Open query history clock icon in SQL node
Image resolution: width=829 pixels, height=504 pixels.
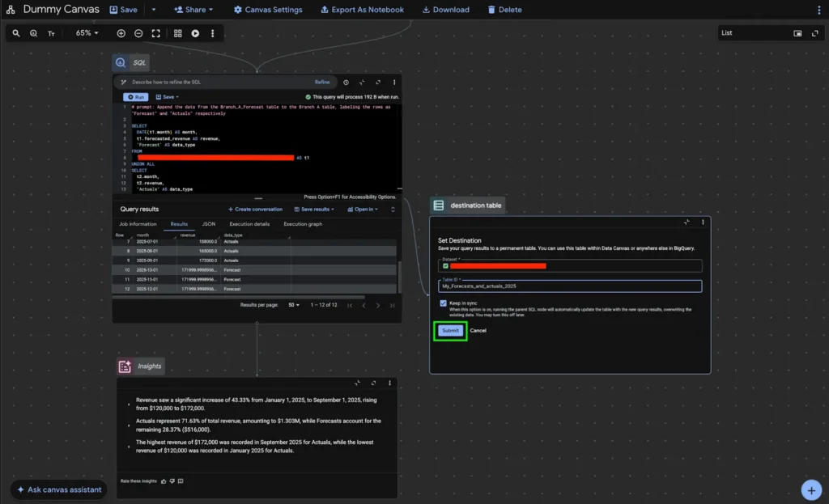click(346, 83)
